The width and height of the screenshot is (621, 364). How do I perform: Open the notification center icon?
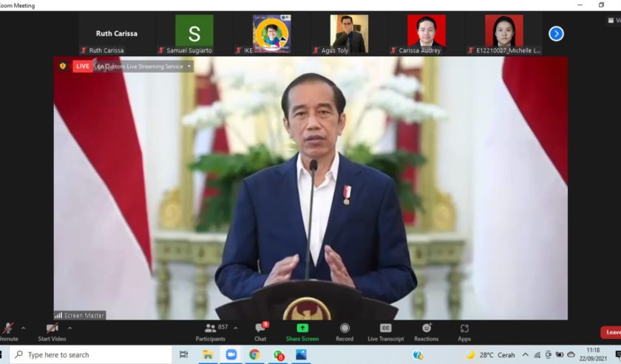618,355
